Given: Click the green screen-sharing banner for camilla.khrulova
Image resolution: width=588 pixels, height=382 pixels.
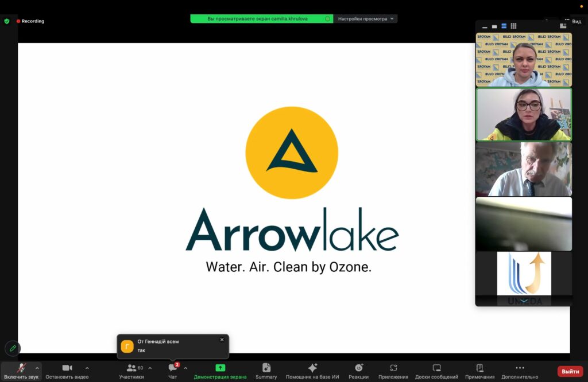Looking at the screenshot, I should tap(262, 19).
